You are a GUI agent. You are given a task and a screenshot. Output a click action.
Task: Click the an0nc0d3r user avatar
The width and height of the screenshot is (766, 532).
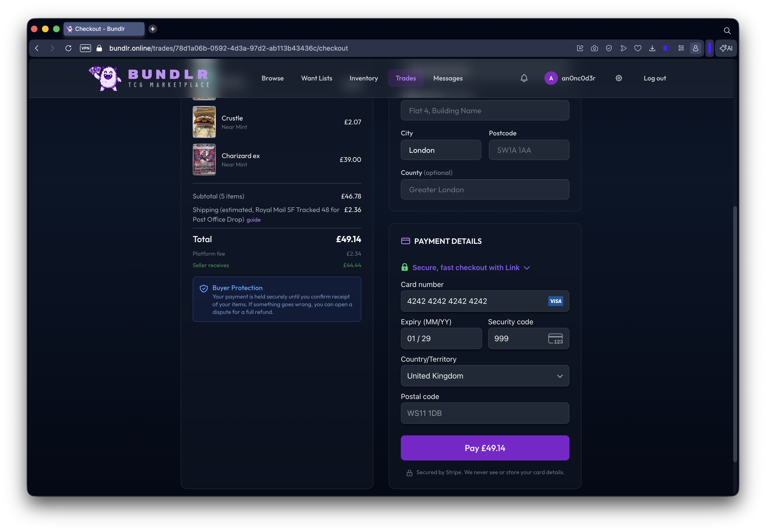click(x=551, y=78)
